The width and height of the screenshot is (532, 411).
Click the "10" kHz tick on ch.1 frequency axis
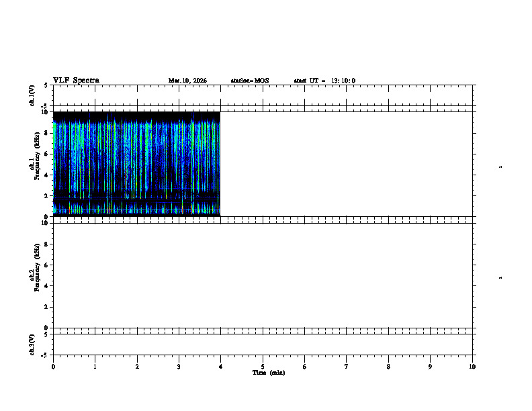click(x=45, y=112)
